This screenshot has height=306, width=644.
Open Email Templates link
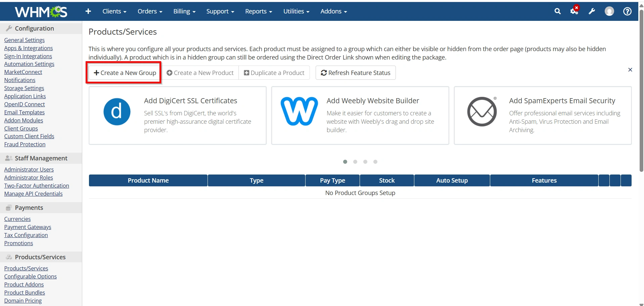coord(24,112)
